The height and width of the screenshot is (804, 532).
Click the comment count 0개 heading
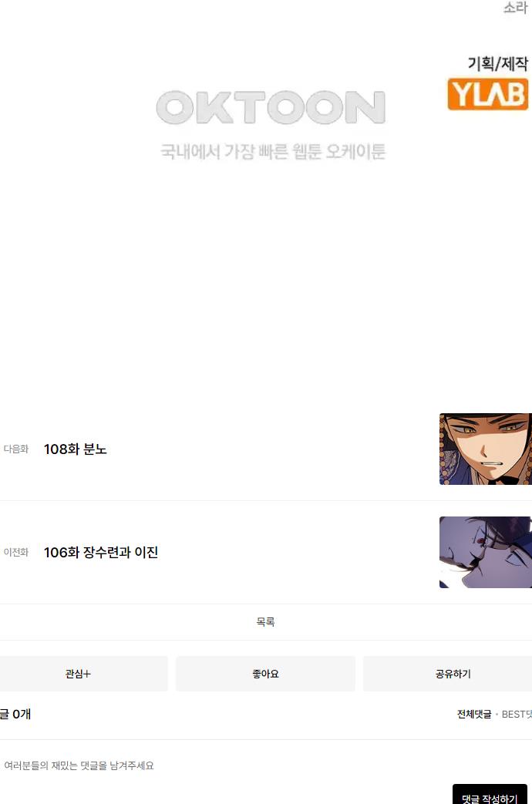(x=15, y=714)
